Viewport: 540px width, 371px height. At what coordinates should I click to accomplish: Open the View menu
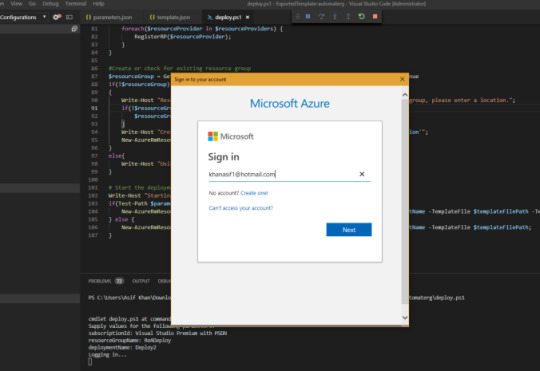(16, 4)
